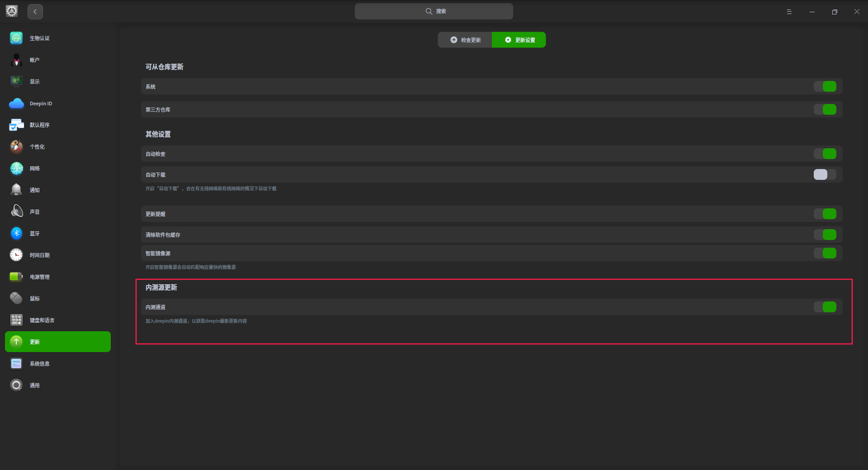Viewport: 868px width, 470px height.
Task: Select 默认程序 default programs in sidebar
Action: 58,125
